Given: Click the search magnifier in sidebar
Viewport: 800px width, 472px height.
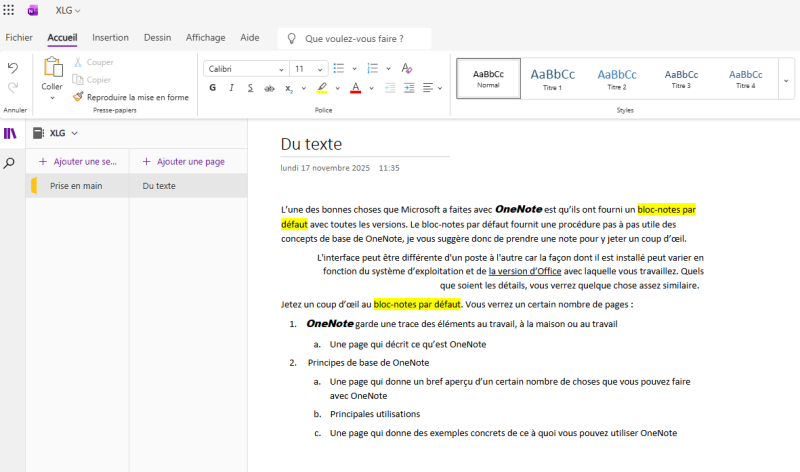Looking at the screenshot, I should (9, 163).
